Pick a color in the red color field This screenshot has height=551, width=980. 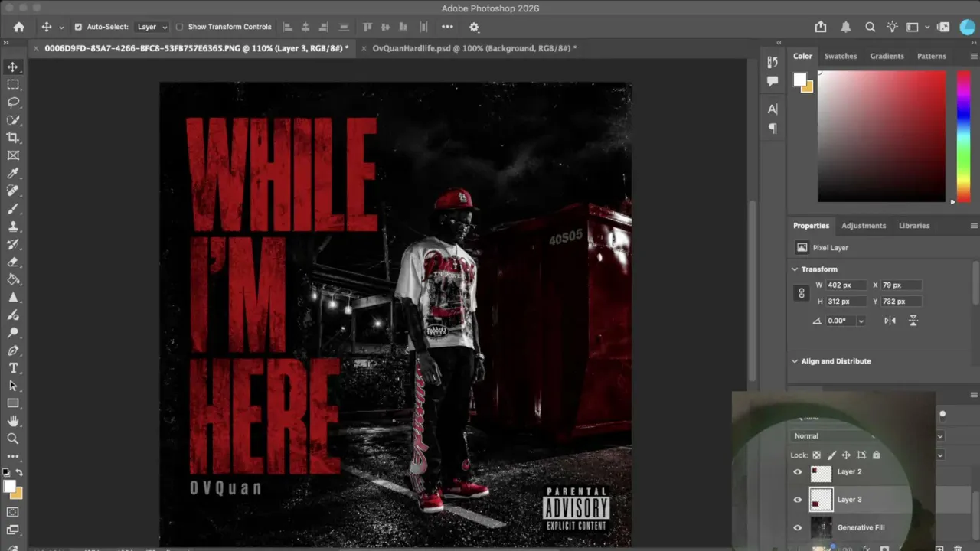click(881, 136)
